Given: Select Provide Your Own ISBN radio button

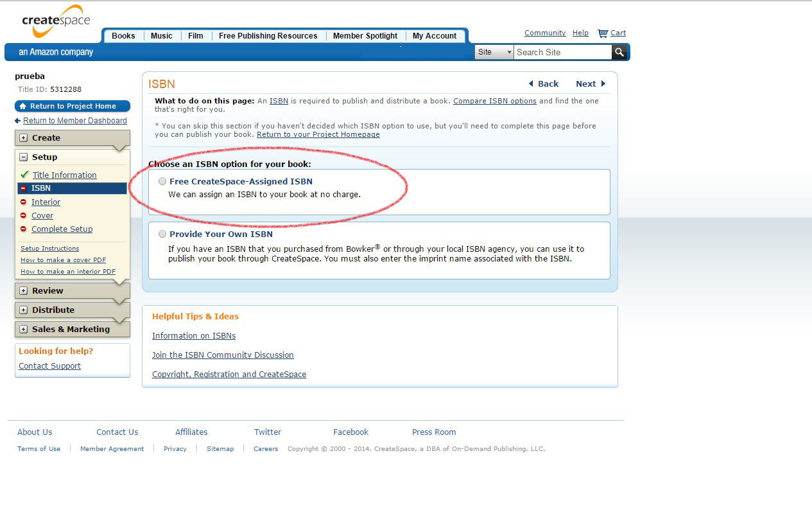Looking at the screenshot, I should click(x=162, y=234).
